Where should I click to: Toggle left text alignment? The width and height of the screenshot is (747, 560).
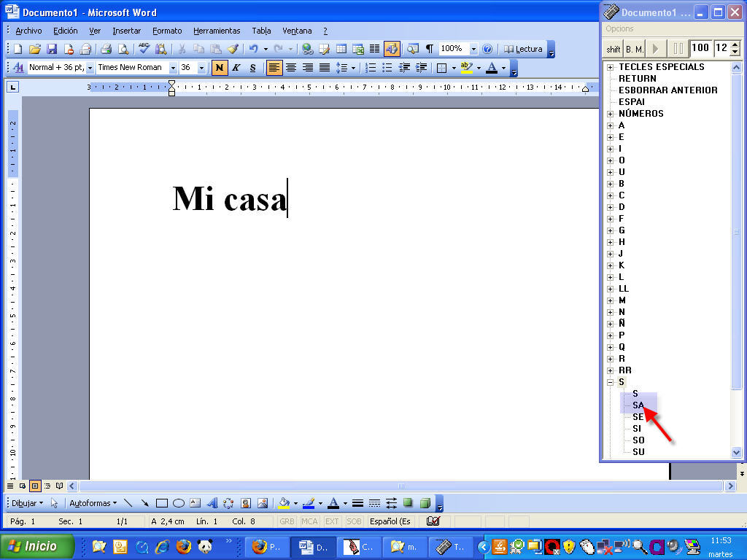(274, 68)
